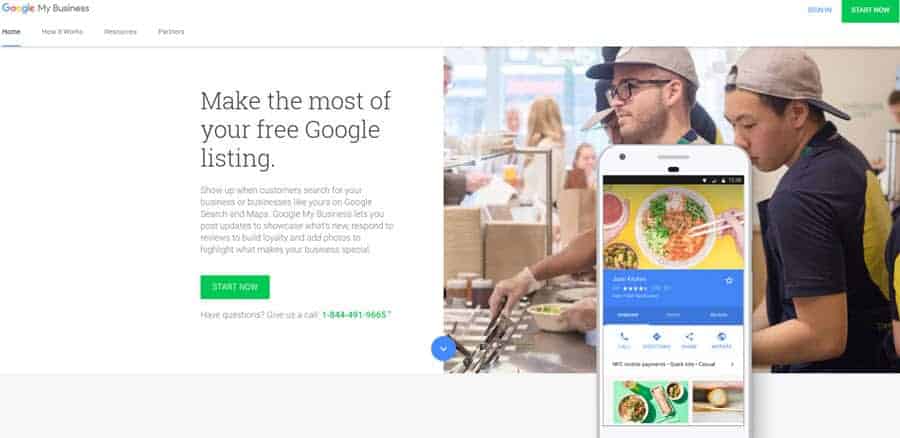
Task: Open the How It Works tab
Action: tap(62, 32)
